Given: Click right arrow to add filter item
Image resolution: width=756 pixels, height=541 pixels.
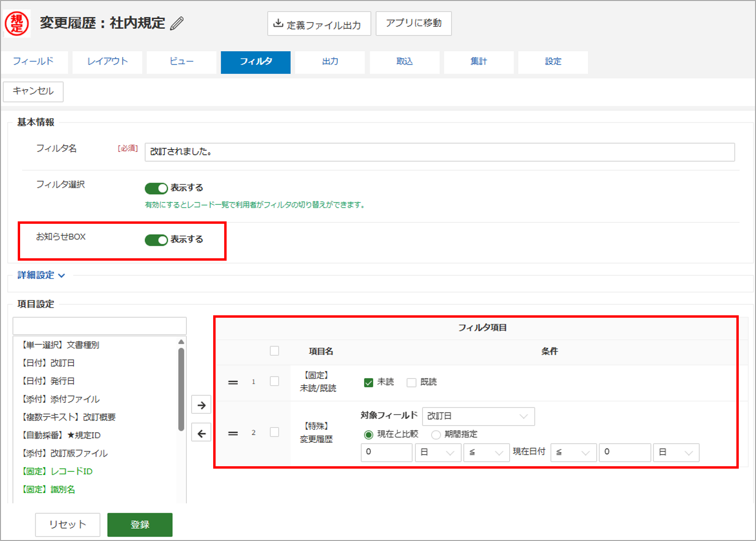Looking at the screenshot, I should coord(201,405).
